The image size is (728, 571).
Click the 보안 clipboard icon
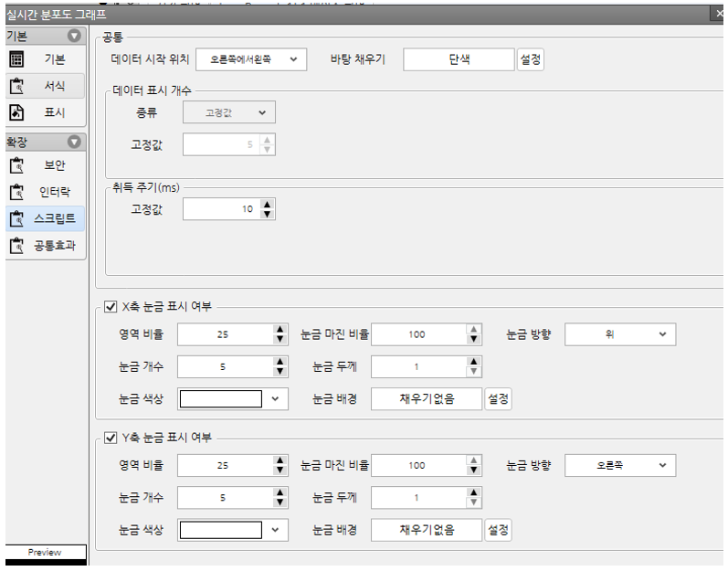16,165
